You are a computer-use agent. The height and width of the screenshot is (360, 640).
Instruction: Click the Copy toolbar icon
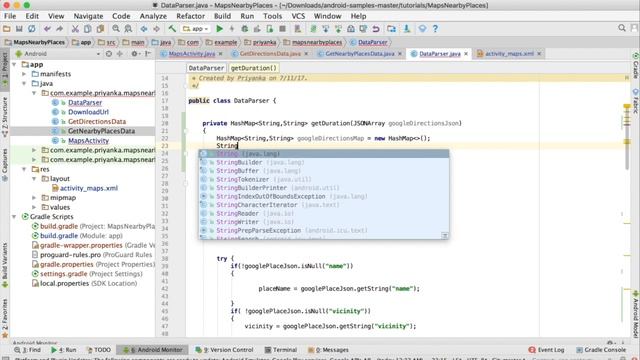(x=87, y=29)
